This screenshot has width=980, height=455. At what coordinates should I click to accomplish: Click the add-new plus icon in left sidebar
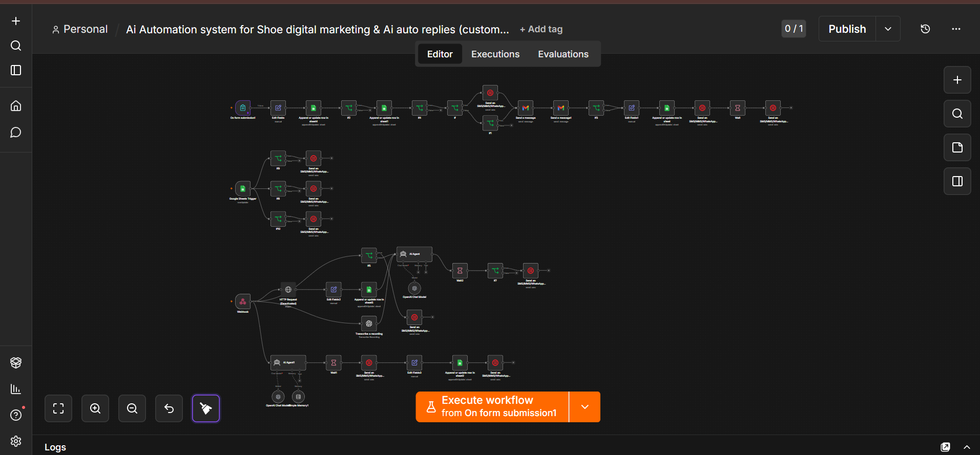point(16,21)
